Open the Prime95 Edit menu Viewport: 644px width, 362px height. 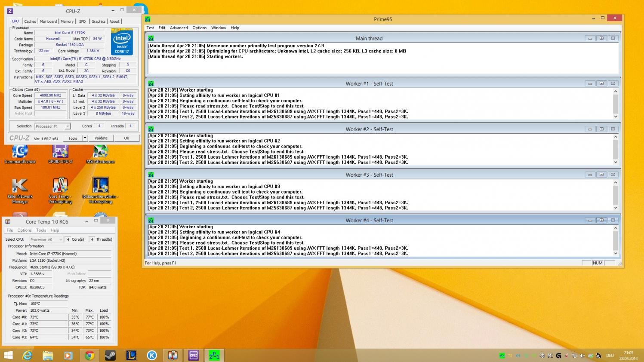162,28
